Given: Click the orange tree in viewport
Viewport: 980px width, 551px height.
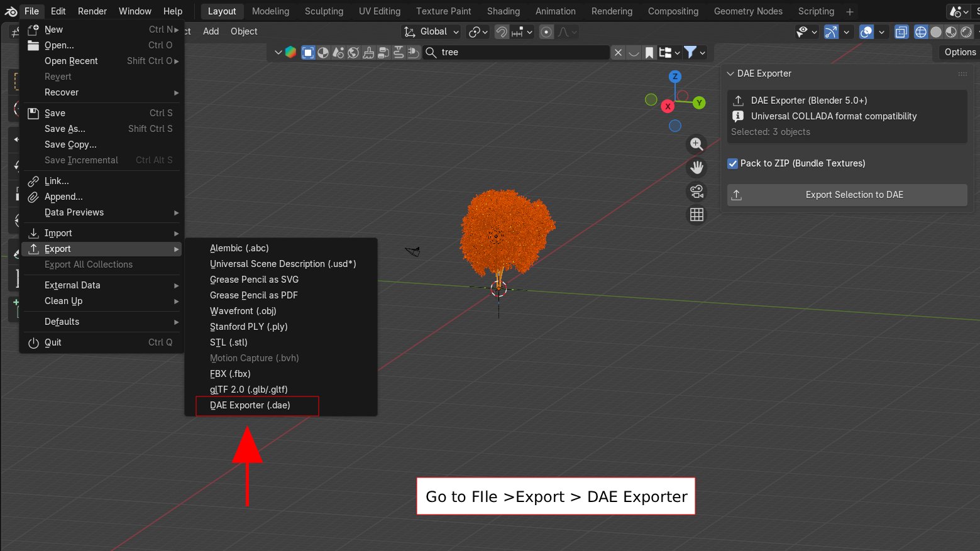Looking at the screenshot, I should 507,234.
